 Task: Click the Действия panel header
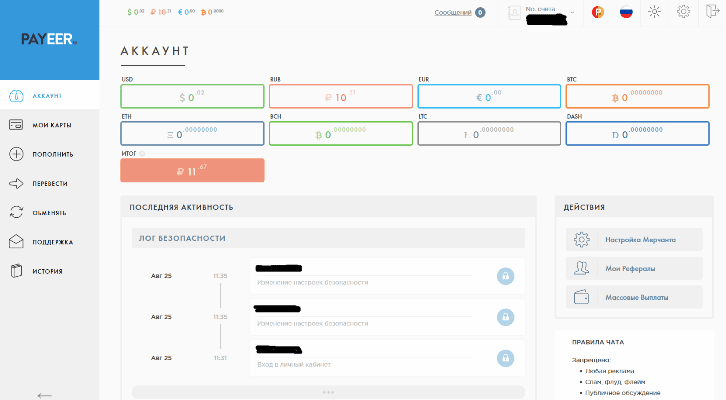634,207
